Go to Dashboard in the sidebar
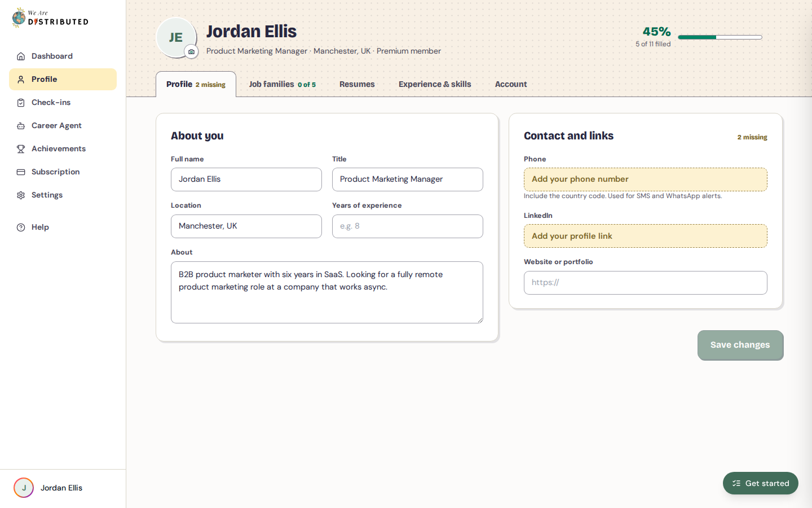Screen dimensions: 812x508 (x=63, y=56)
